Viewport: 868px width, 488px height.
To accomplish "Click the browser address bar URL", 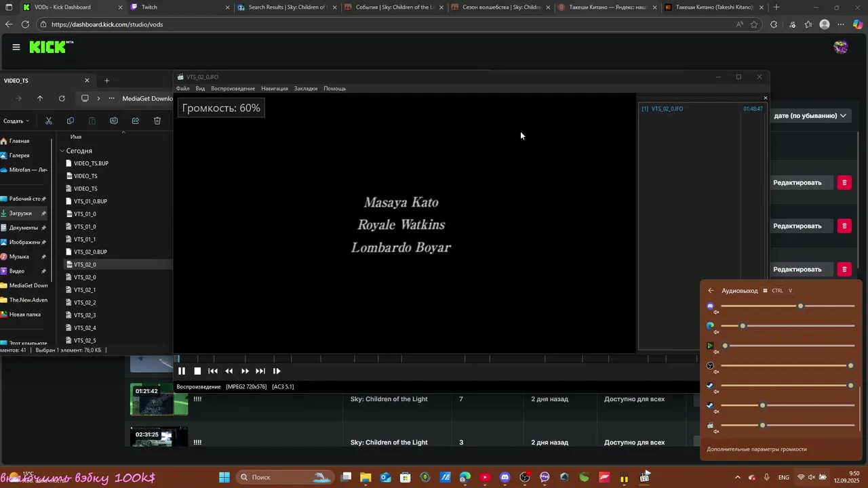I will [x=107, y=24].
